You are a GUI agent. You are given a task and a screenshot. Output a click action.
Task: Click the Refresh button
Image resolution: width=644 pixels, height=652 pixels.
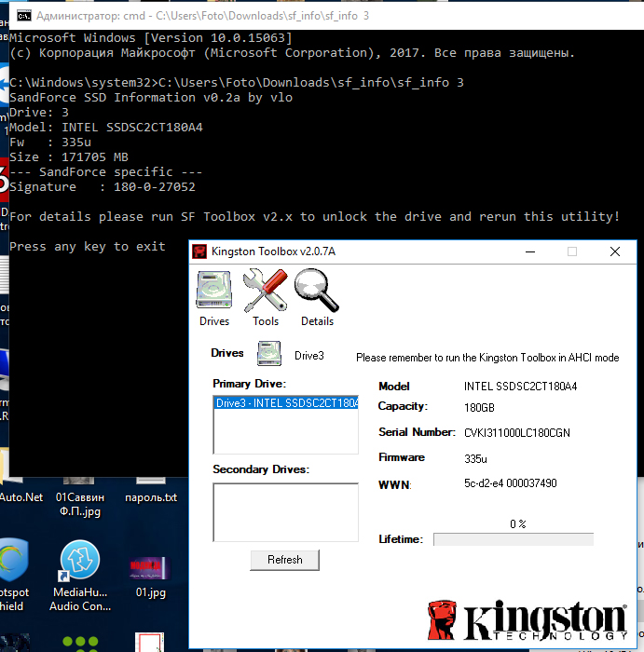click(x=285, y=560)
